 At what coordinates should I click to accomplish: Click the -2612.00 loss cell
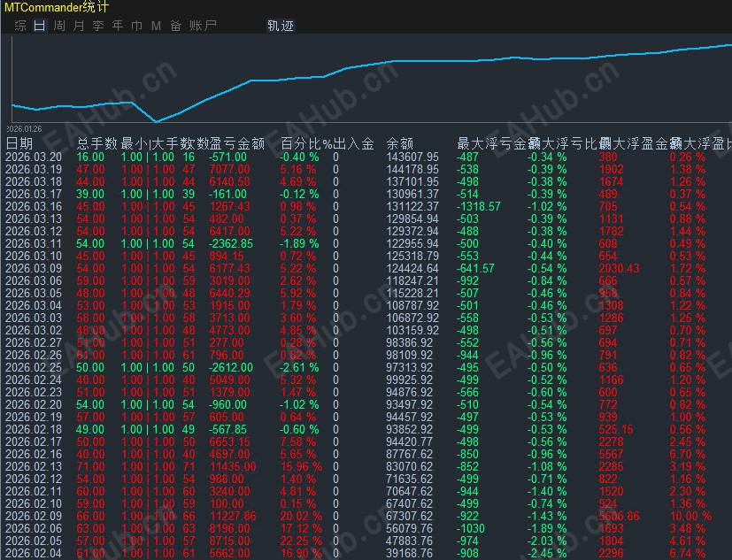coord(231,367)
